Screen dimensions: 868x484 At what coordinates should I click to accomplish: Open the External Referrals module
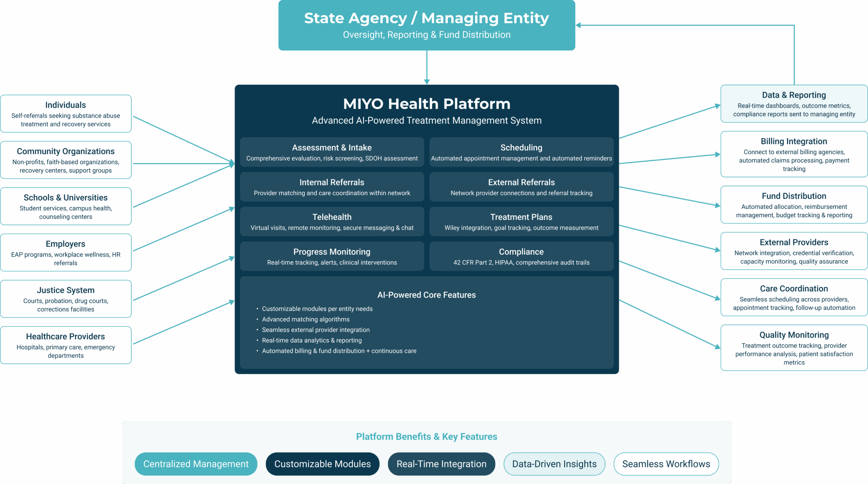pyautogui.click(x=521, y=187)
